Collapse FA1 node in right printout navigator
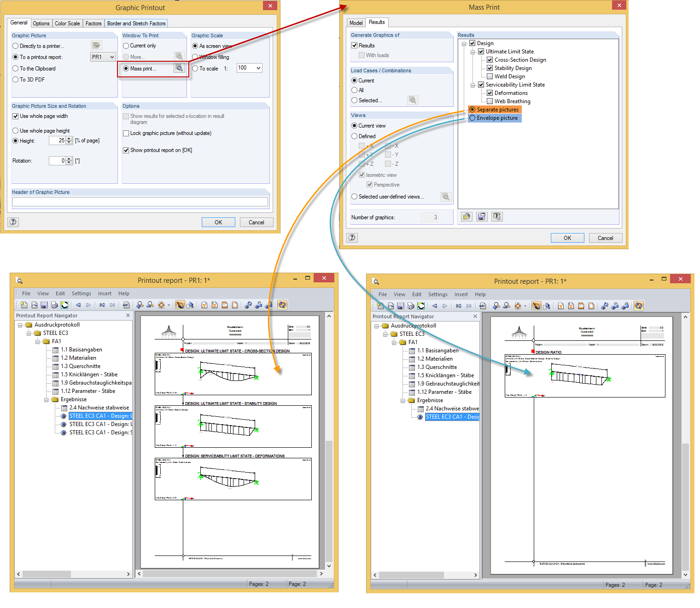Viewport: 700px width, 608px height. 394,343
